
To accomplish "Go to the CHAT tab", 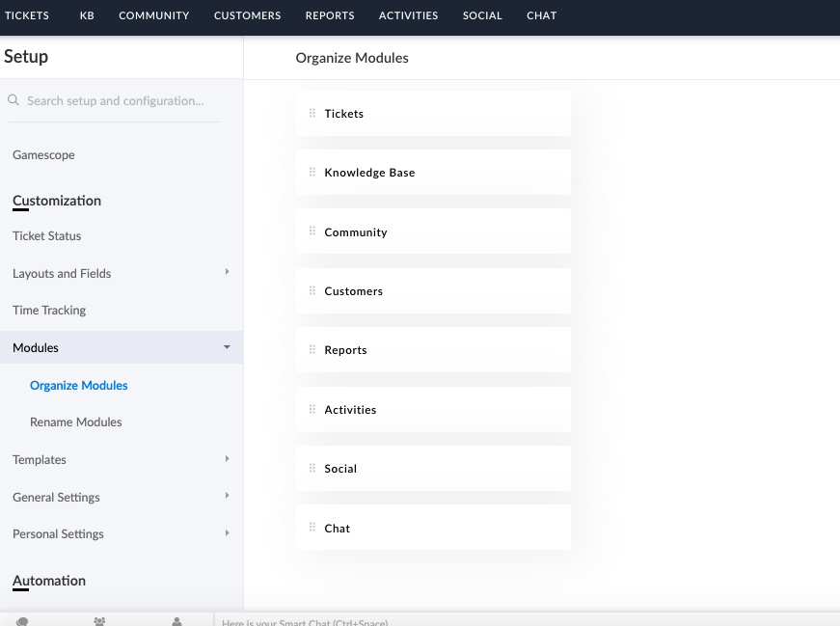I will [542, 15].
